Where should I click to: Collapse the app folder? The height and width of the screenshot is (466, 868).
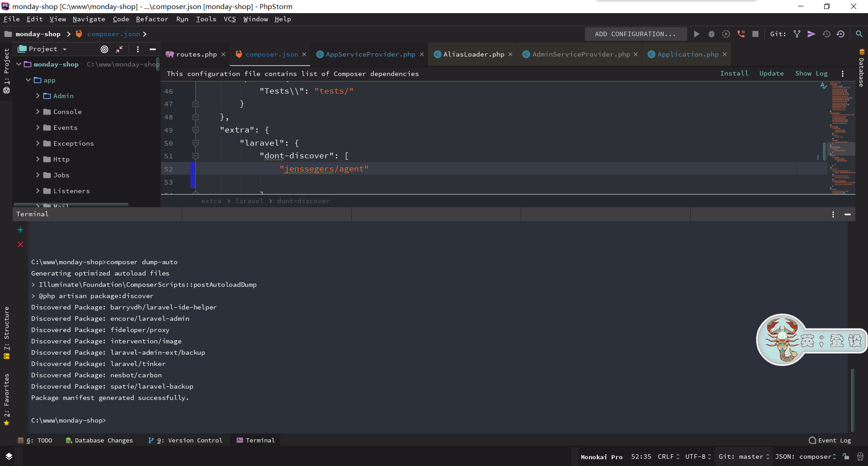click(28, 80)
